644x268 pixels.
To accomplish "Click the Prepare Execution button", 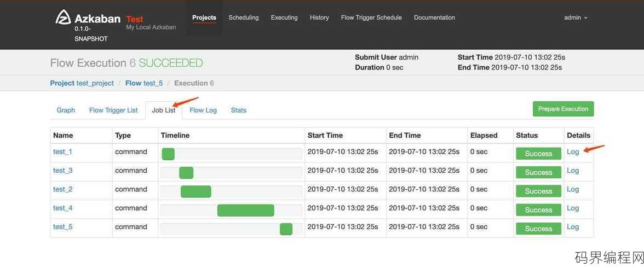I will tap(563, 109).
